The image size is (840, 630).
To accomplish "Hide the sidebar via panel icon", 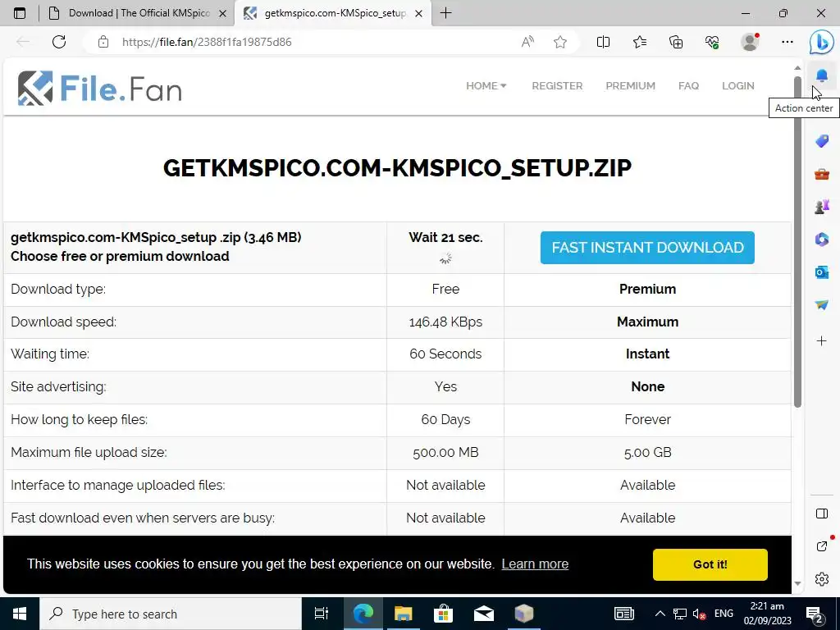I will (x=822, y=514).
